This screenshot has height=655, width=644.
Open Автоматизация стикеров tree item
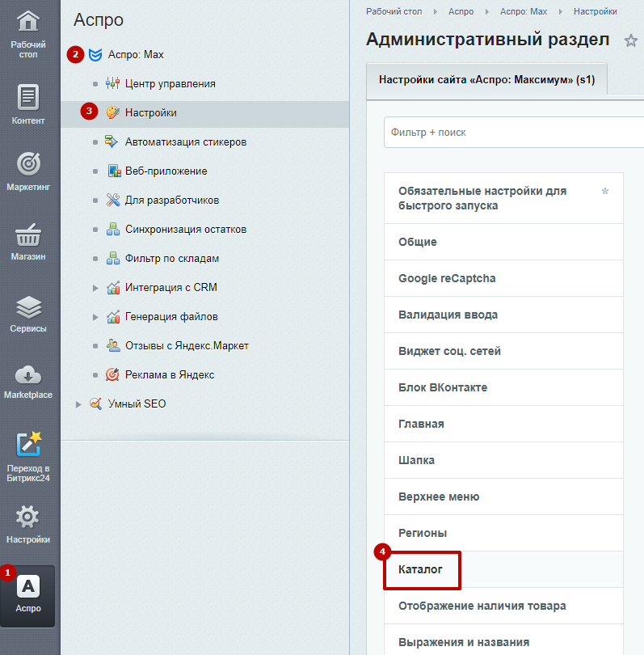(x=186, y=142)
